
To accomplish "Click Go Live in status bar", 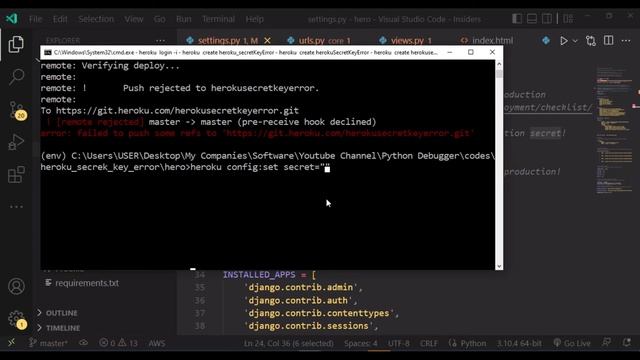I will (572, 343).
